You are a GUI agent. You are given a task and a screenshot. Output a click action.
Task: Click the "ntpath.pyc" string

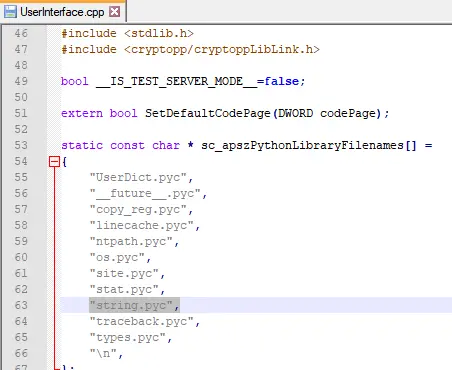point(131,241)
